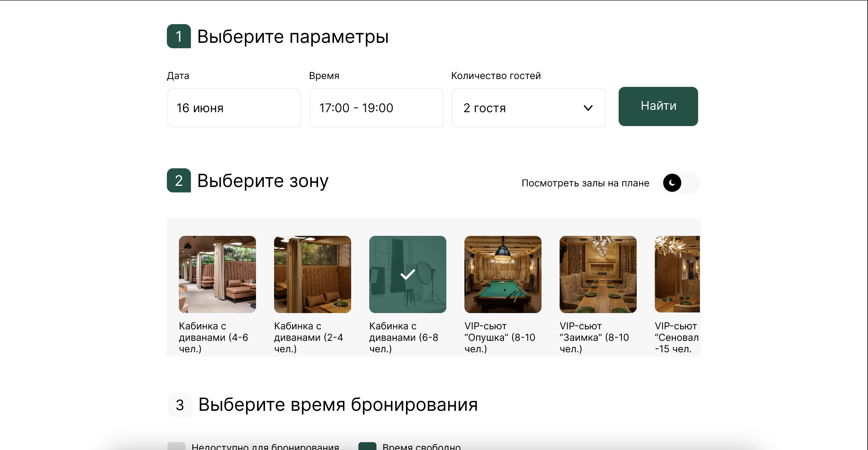Click the 'Время свободно' green legend swatch
Viewport: 868px width, 450px height.
coord(367,446)
